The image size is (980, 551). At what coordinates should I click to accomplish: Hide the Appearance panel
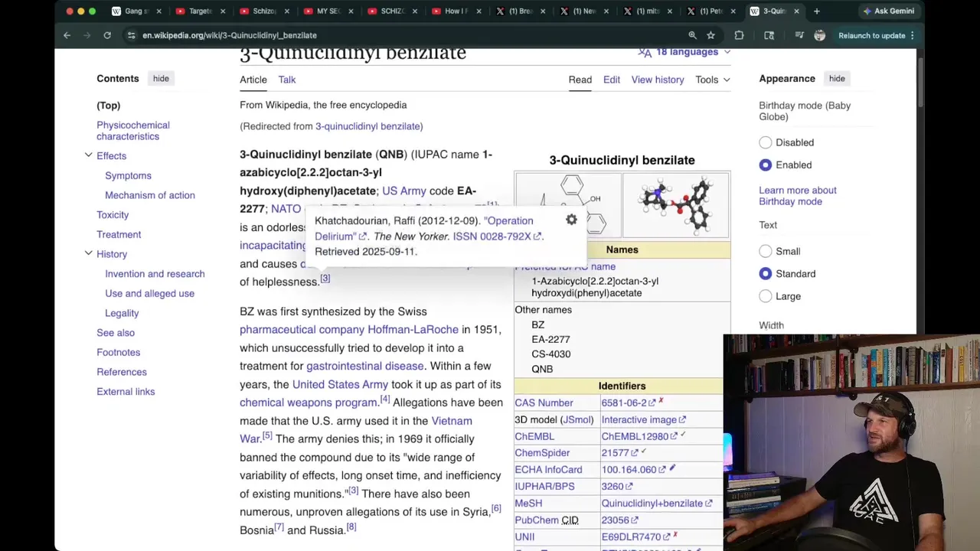pyautogui.click(x=837, y=78)
